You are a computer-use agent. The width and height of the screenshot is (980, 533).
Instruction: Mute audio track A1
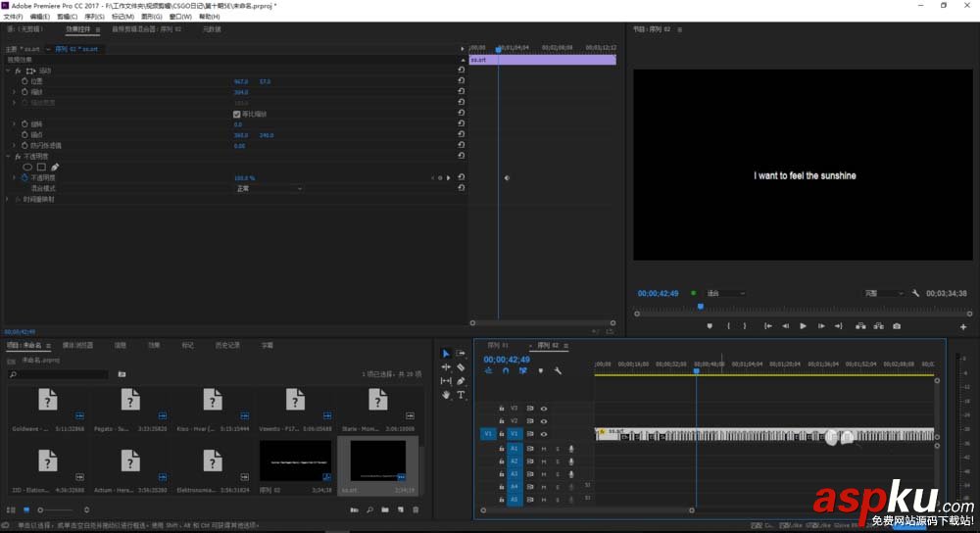coord(544,449)
